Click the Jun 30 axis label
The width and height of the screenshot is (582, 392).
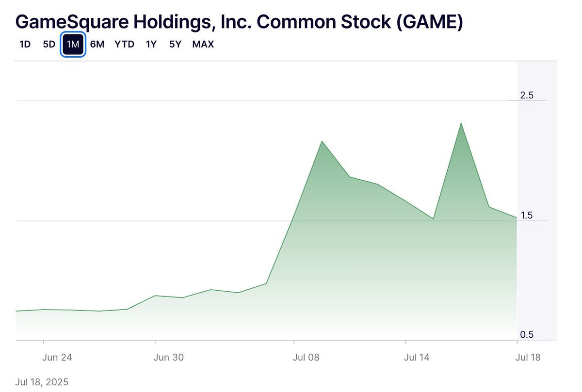click(169, 358)
